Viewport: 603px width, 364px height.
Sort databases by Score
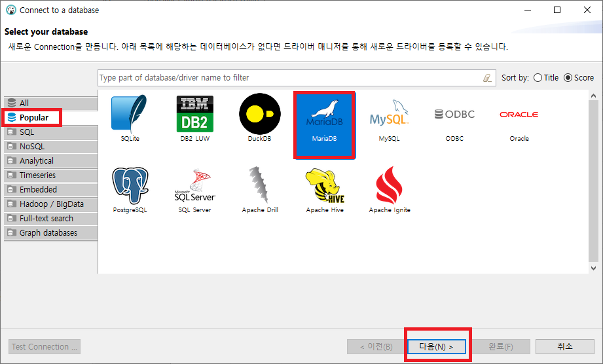pyautogui.click(x=579, y=78)
